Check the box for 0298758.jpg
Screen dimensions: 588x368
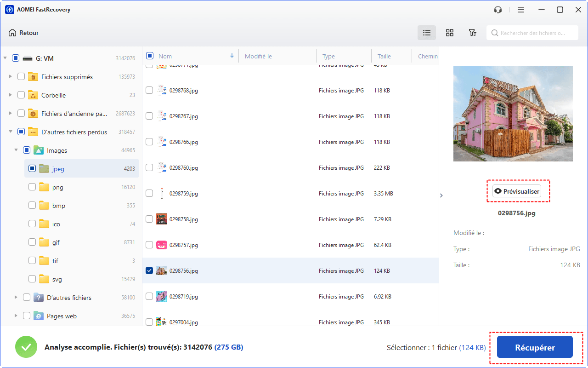[x=149, y=219]
